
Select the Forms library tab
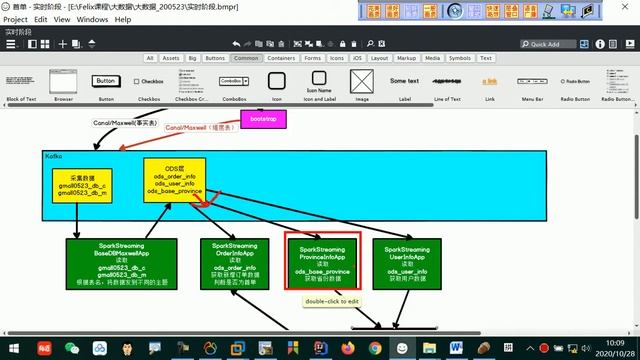[x=313, y=58]
